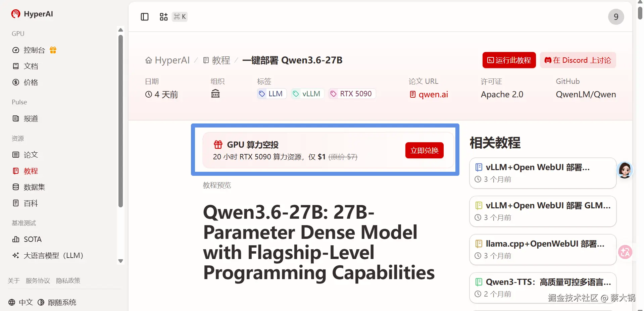Click the 相关教程 heading
This screenshot has width=644, height=311.
click(495, 143)
